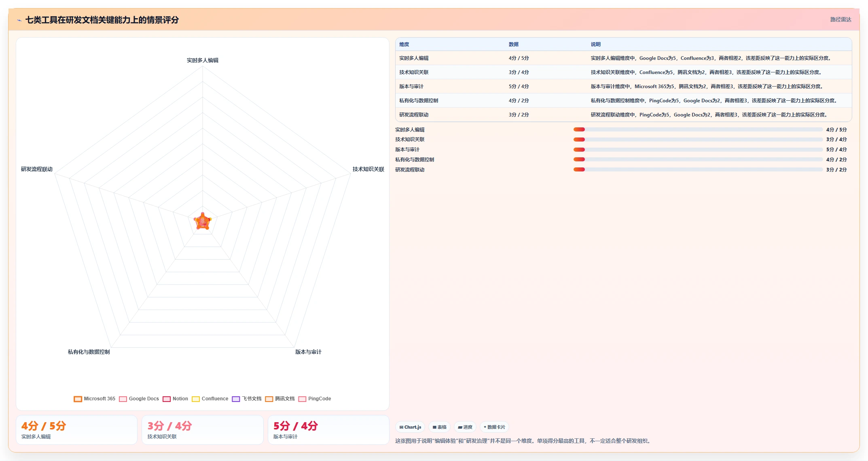Open the 4分 / 5分 实时多人编辑 stat card
The height and width of the screenshot is (461, 868).
tap(76, 430)
